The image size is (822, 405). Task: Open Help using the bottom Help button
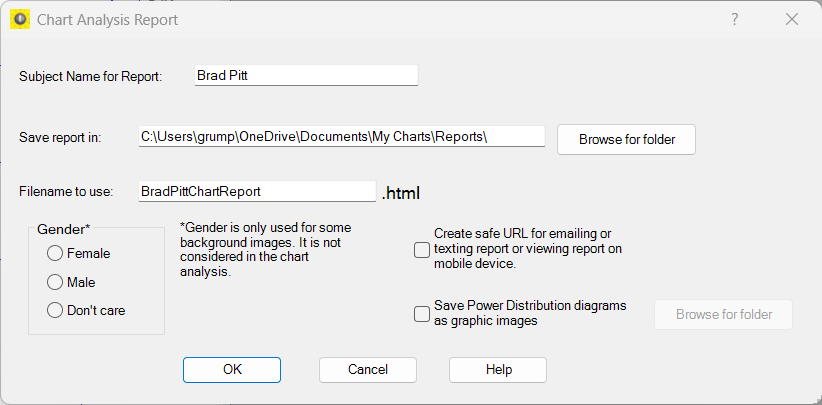(x=498, y=369)
